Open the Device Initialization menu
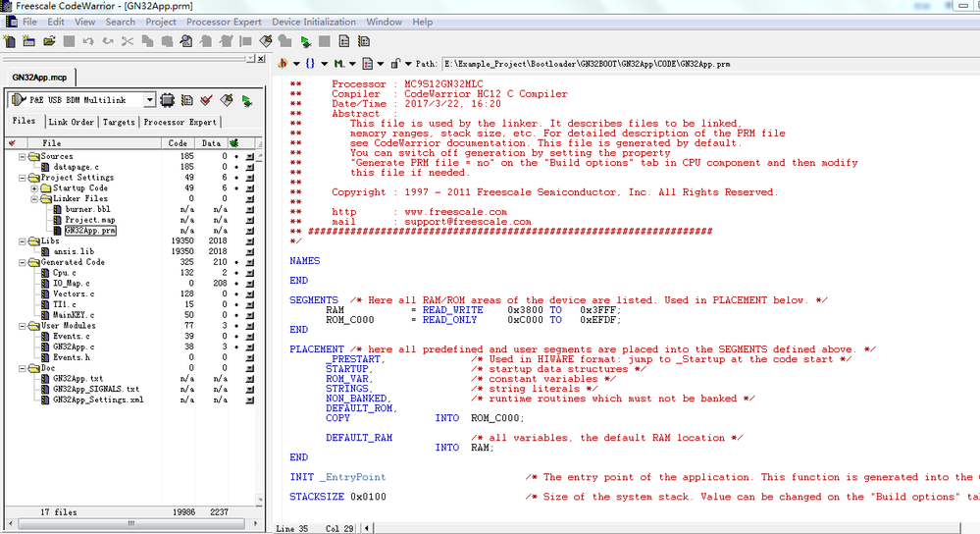 coord(314,22)
